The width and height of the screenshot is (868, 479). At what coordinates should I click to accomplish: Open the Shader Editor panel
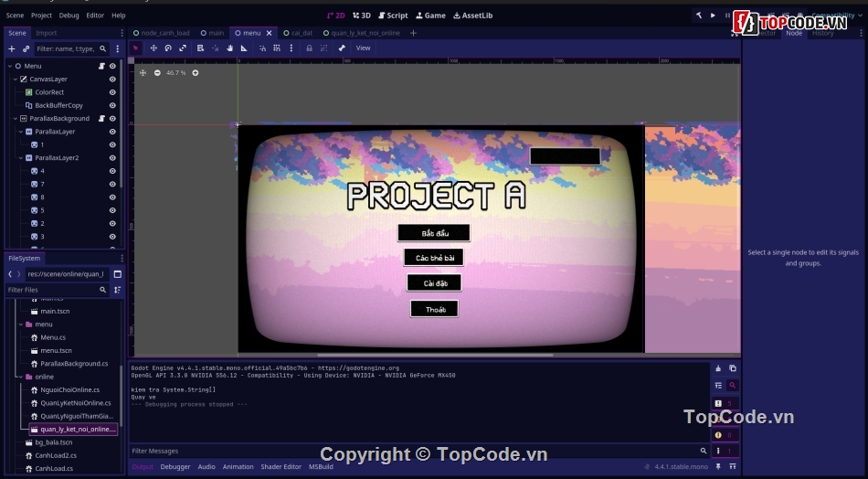(x=281, y=467)
